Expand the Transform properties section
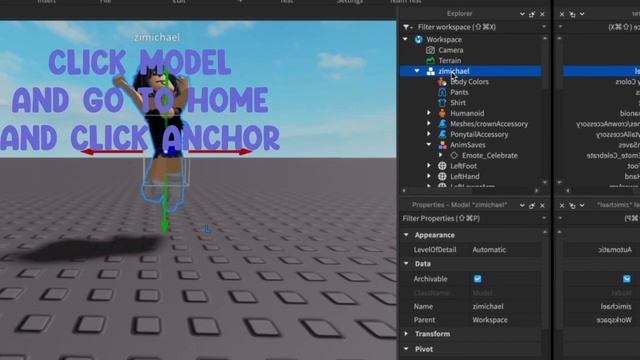The image size is (640, 360). click(406, 333)
